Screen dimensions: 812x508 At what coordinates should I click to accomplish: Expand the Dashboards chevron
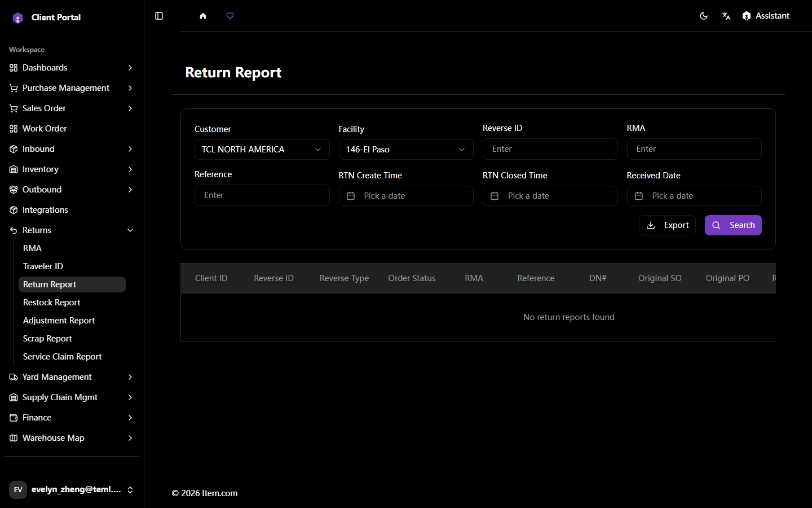pyautogui.click(x=130, y=68)
